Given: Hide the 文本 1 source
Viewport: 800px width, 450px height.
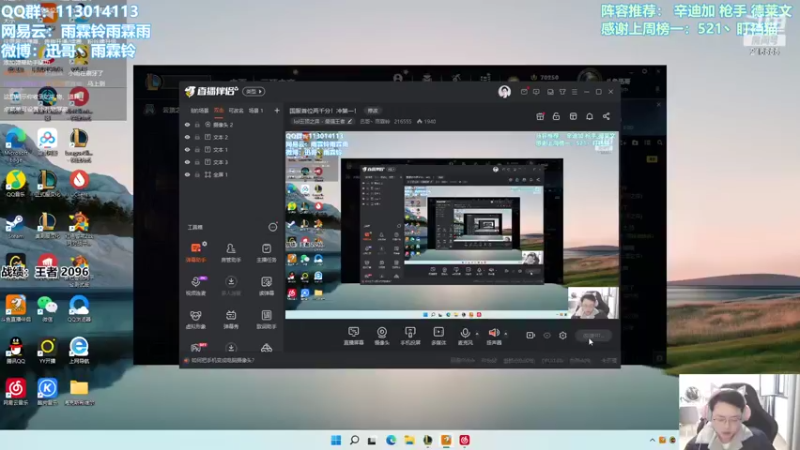Looking at the screenshot, I should click(187, 149).
